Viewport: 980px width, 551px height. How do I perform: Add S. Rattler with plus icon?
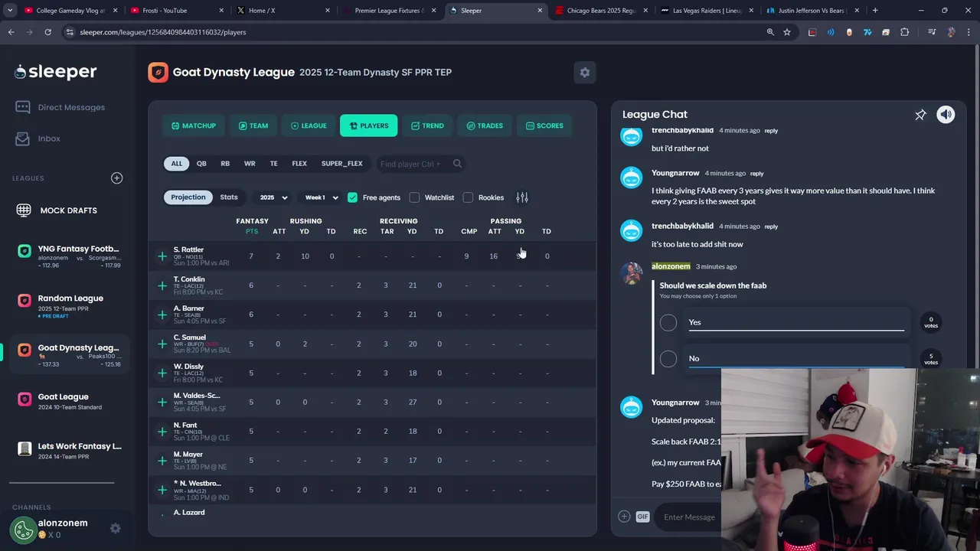(x=162, y=256)
